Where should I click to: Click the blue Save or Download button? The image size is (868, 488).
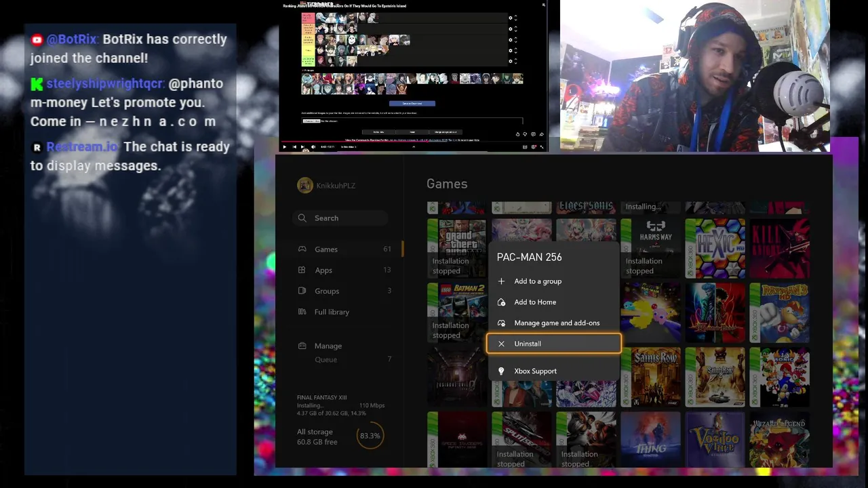tap(412, 104)
